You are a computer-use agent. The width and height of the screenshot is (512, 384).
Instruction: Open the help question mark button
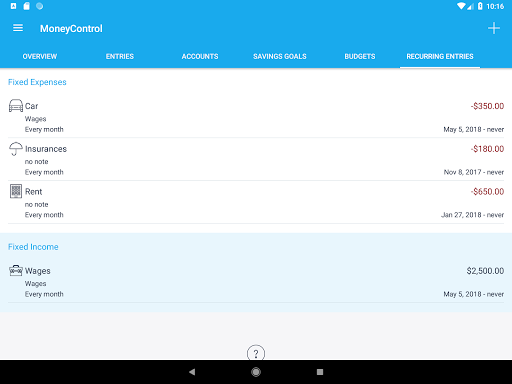coord(256,353)
